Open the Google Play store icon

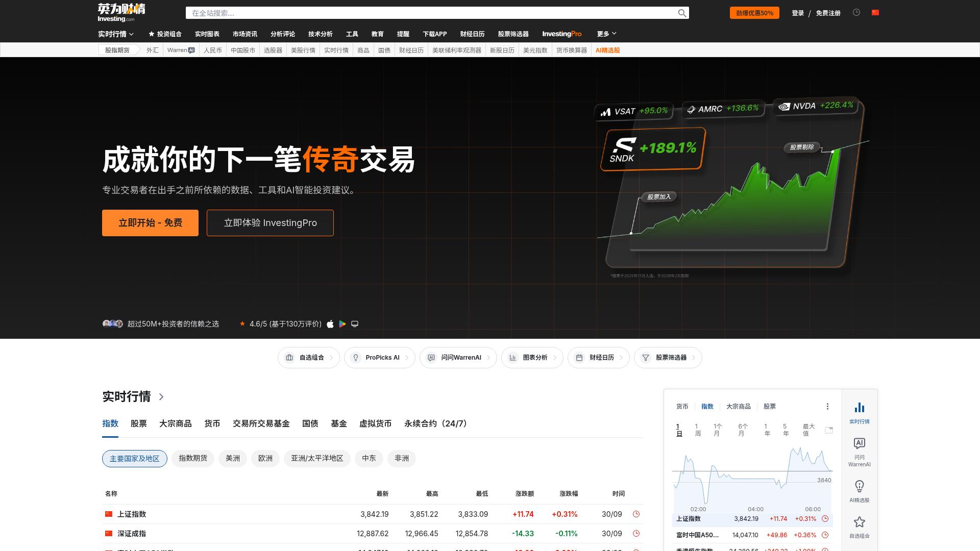click(x=342, y=324)
